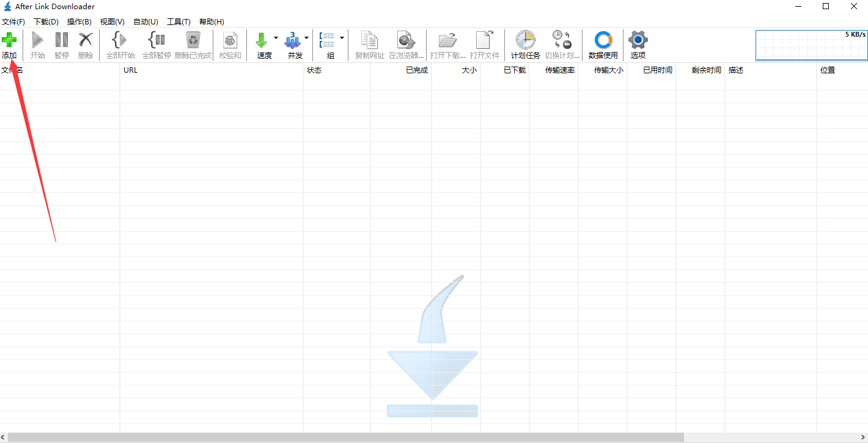The width and height of the screenshot is (868, 443).
Task: Click the Speed (速度) green arrow icon
Action: pyautogui.click(x=262, y=40)
